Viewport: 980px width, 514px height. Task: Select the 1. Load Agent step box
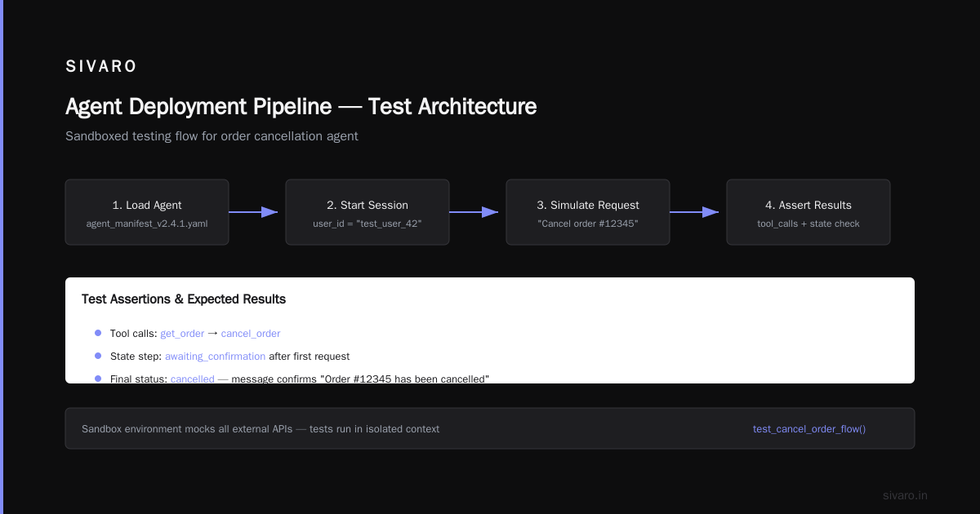coord(147,212)
